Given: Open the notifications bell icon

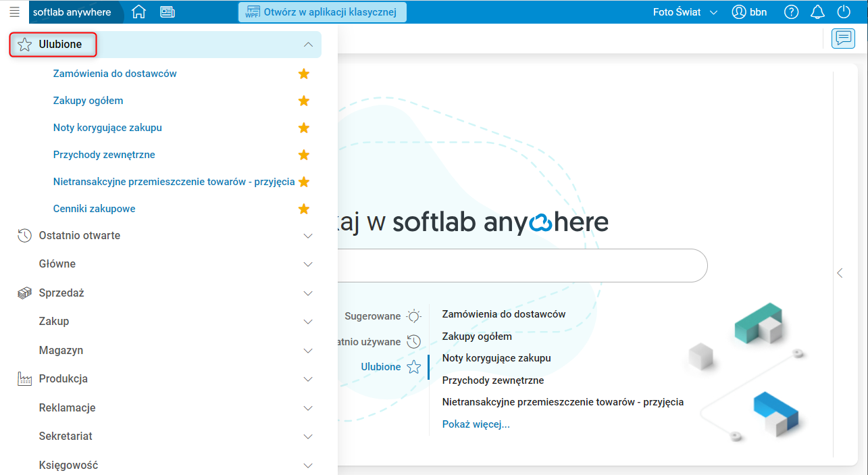Looking at the screenshot, I should click(x=817, y=12).
